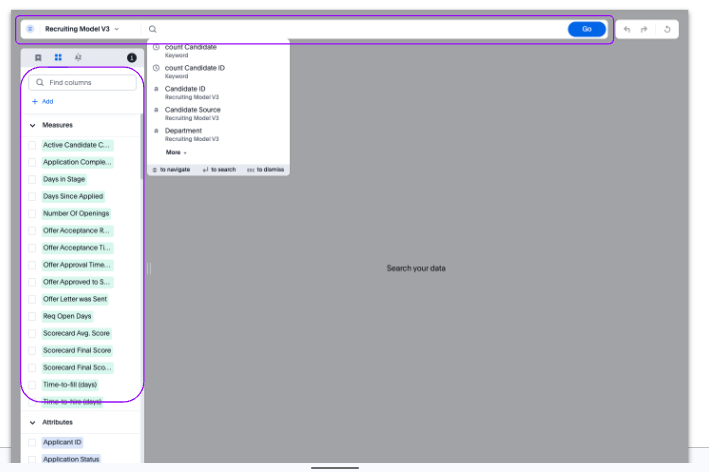Click the column type icon beside Candidate Source
This screenshot has width=709, height=472.
(156, 110)
